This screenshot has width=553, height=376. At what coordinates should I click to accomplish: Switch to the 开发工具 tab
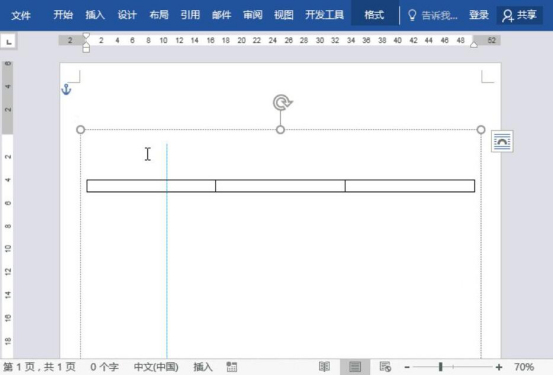[324, 15]
